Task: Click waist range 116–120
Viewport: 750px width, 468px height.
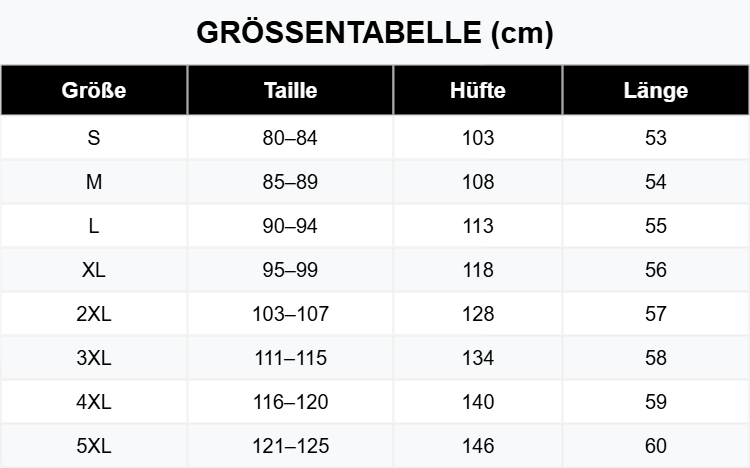Action: pyautogui.click(x=290, y=402)
